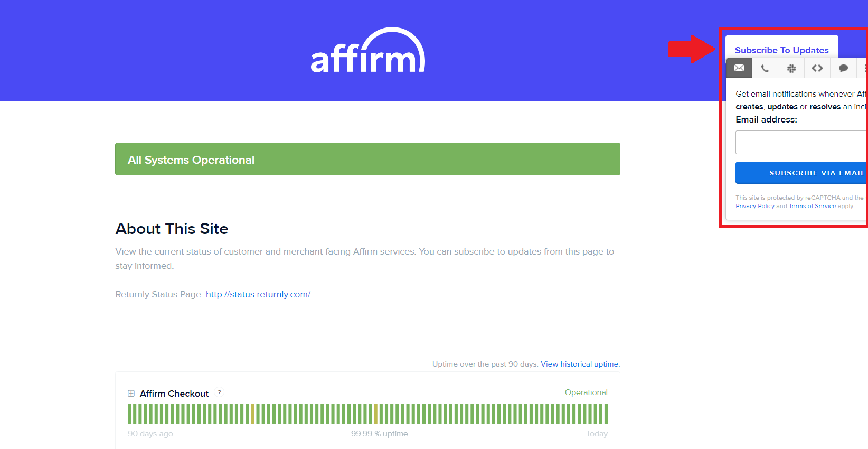Open the webhook code brackets icon
Image resolution: width=868 pixels, height=449 pixels.
tap(817, 68)
